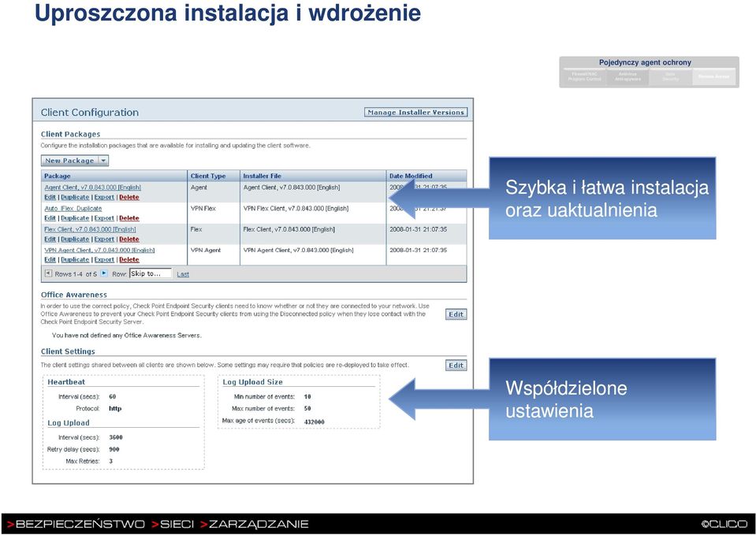Click 'You have not defined any Office Awareness Servers' message
The width and height of the screenshot is (756, 535).
(127, 335)
